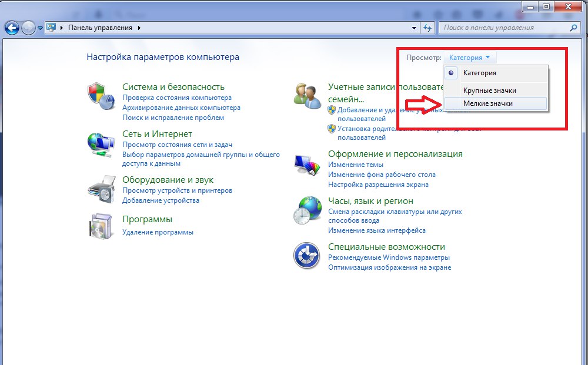Viewport: 588px width, 365px height.
Task: Click the Clock, Language and Region icon
Action: coord(307,210)
